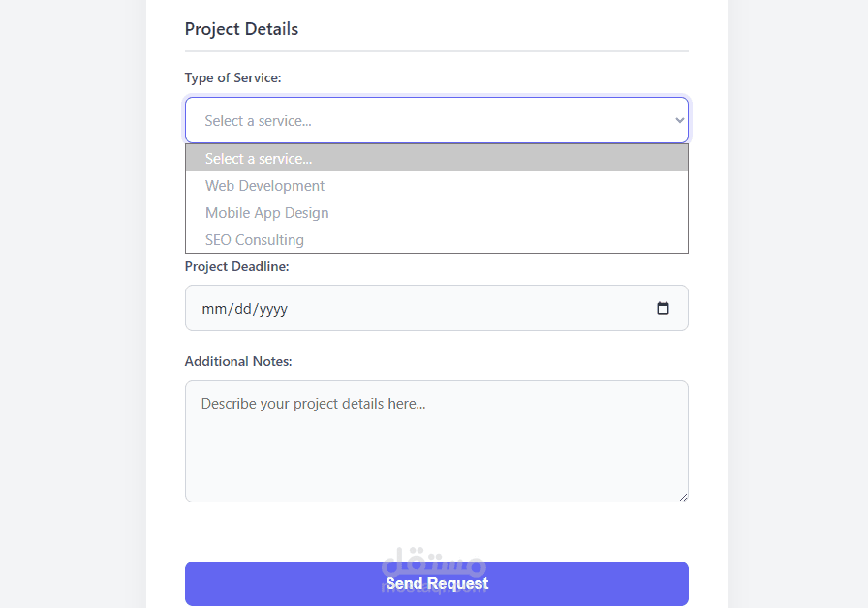This screenshot has height=608, width=868.
Task: Select Web Development from the service list
Action: click(265, 186)
